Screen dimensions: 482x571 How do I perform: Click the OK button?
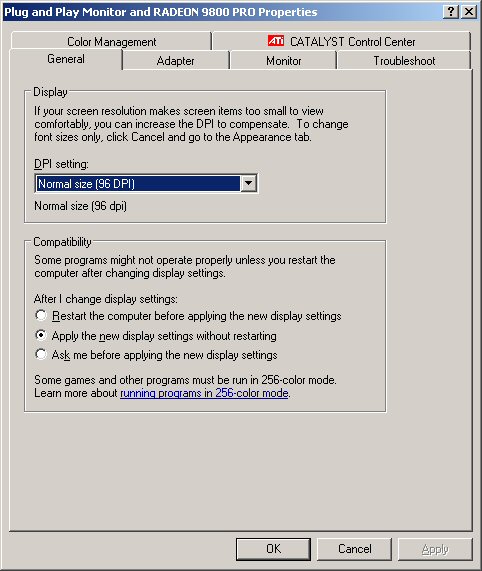click(273, 549)
